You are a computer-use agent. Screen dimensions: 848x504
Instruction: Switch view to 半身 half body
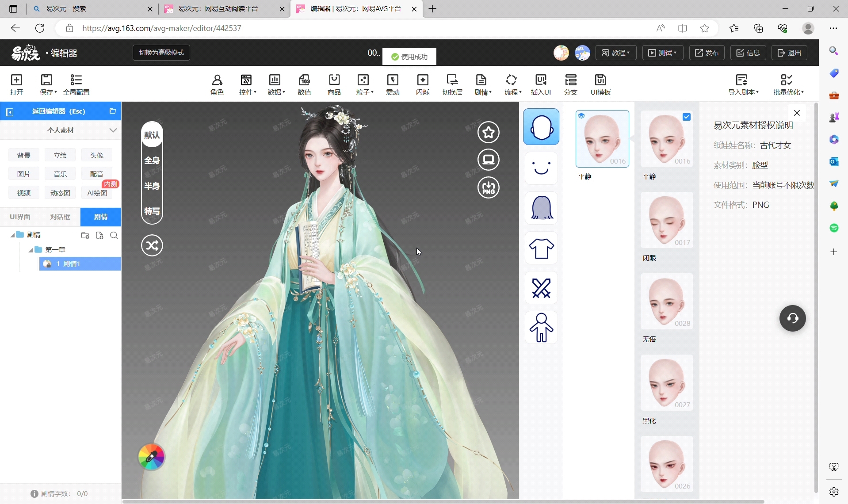point(152,186)
